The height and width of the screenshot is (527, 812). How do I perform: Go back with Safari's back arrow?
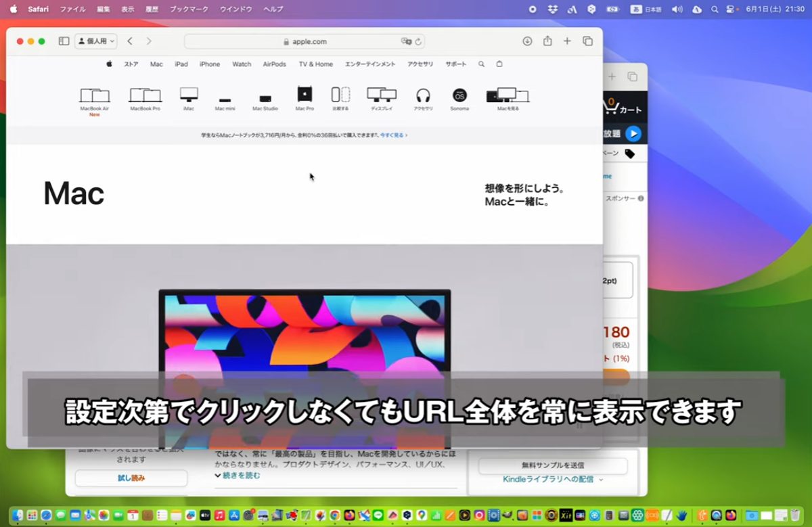coord(130,41)
